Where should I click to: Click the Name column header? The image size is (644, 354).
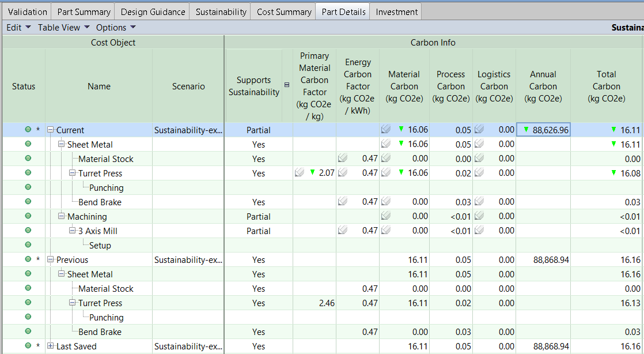coord(99,86)
